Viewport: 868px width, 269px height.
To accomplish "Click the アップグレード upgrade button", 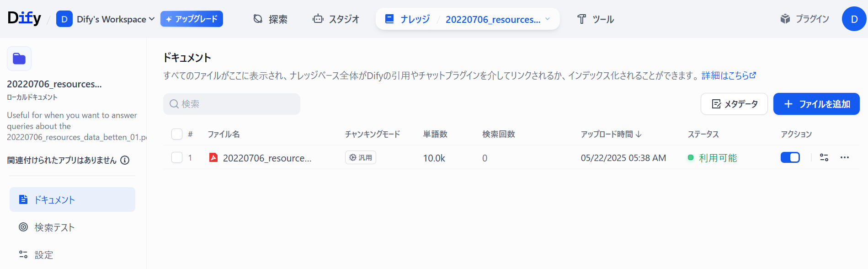I will tap(192, 19).
